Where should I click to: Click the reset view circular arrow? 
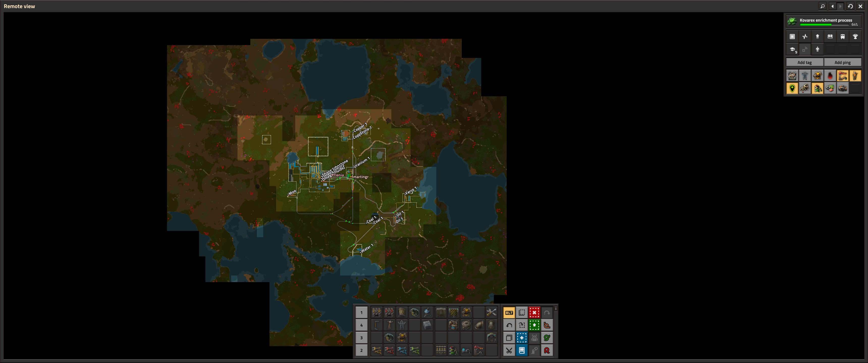point(851,6)
